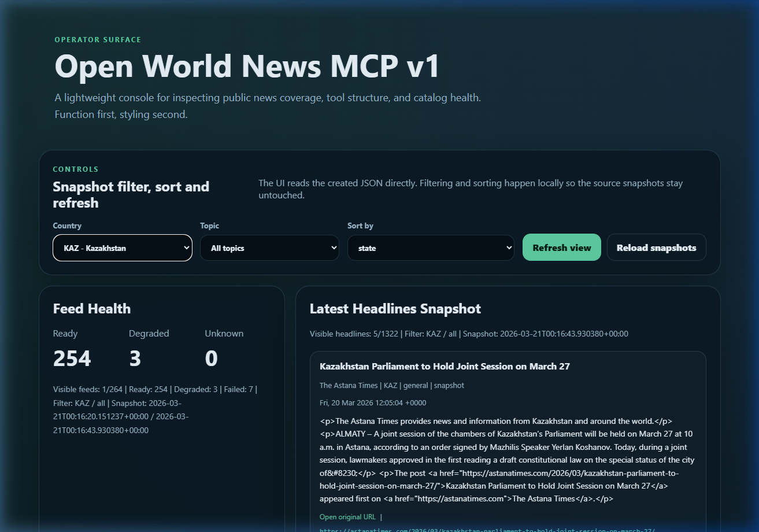Click the 'Country' field label
The height and width of the screenshot is (532, 759).
67,226
